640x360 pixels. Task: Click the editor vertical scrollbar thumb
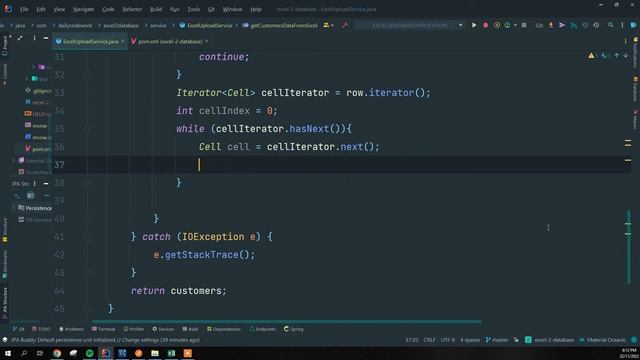(x=629, y=247)
